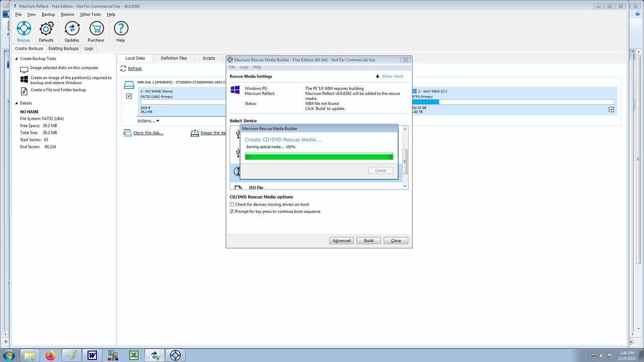Toggle the NO NAME FAT32 partition checkbox
Screen dimensions: 644x362
pos(129,96)
